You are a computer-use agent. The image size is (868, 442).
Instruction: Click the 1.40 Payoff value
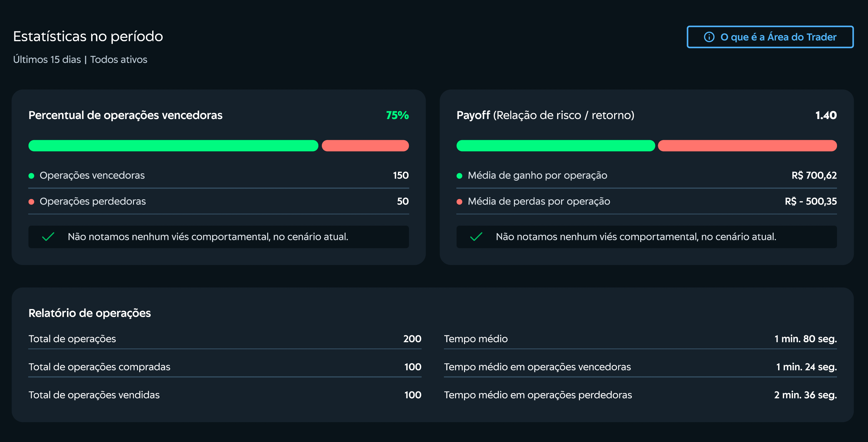pos(826,115)
